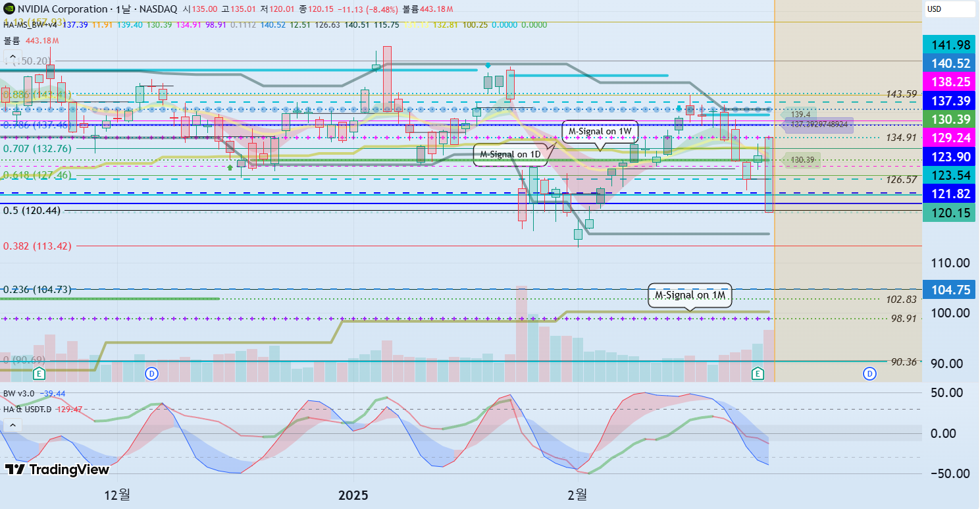Click the cyan 141.98 price axis label
The width and height of the screenshot is (980, 509).
point(949,45)
